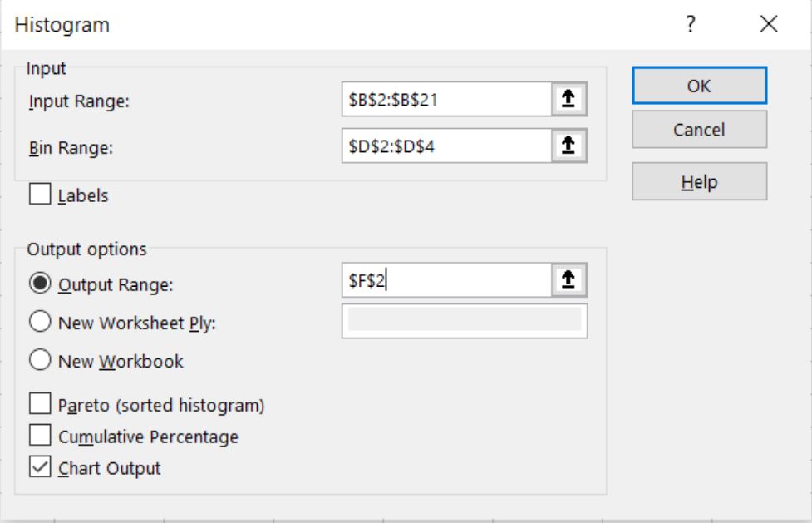Screen dimensions: 812x523
Task: Click the New Worksheet Ply text box
Action: 465,321
